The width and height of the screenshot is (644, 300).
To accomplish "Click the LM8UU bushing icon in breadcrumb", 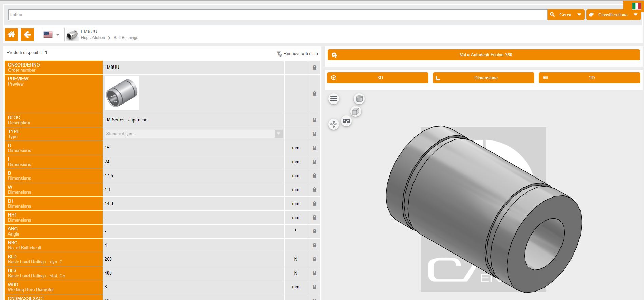I will tap(72, 35).
